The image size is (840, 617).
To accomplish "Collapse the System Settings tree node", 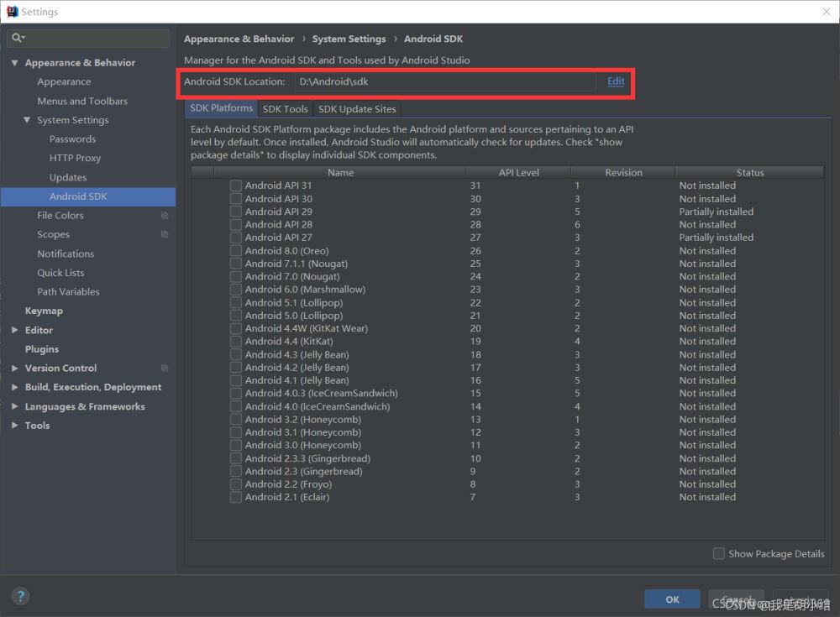I will [x=27, y=120].
